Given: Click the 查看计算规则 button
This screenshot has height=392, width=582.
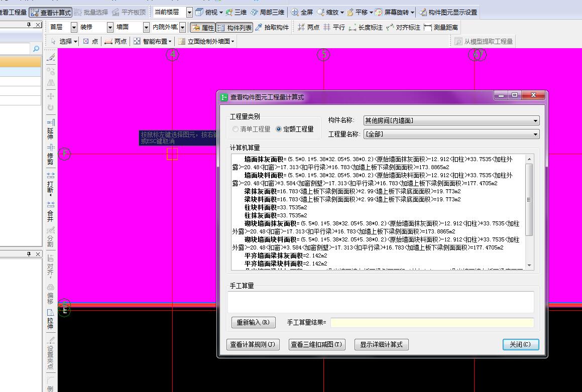Looking at the screenshot, I should pos(253,345).
